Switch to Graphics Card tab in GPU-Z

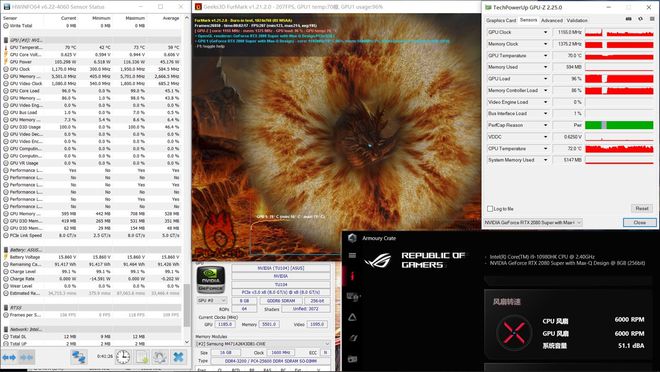point(501,20)
